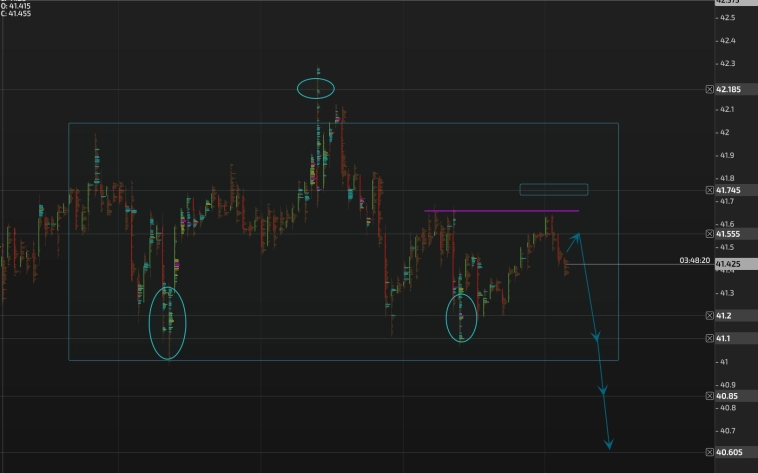The image size is (758, 473).
Task: Click the current price label 41.425
Action: point(728,264)
